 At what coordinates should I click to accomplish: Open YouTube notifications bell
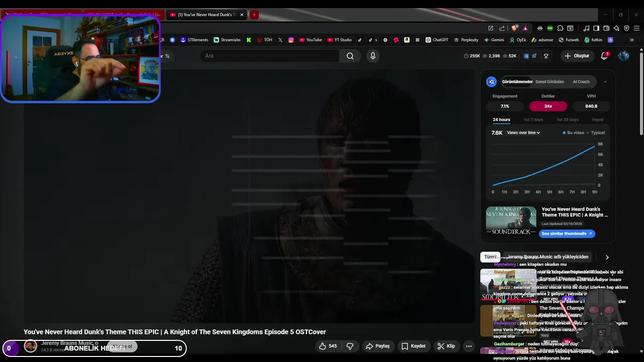click(605, 56)
